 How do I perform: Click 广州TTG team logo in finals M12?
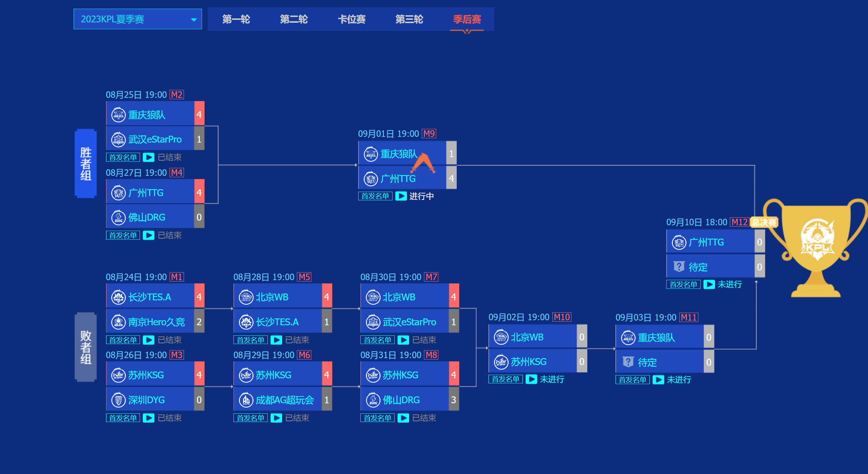tap(679, 242)
